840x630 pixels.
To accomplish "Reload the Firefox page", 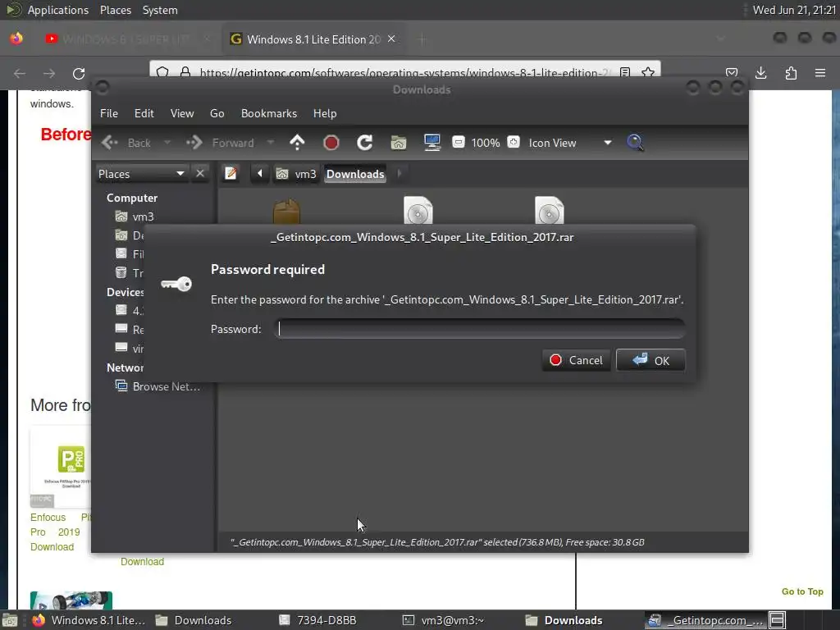I will 79,73.
